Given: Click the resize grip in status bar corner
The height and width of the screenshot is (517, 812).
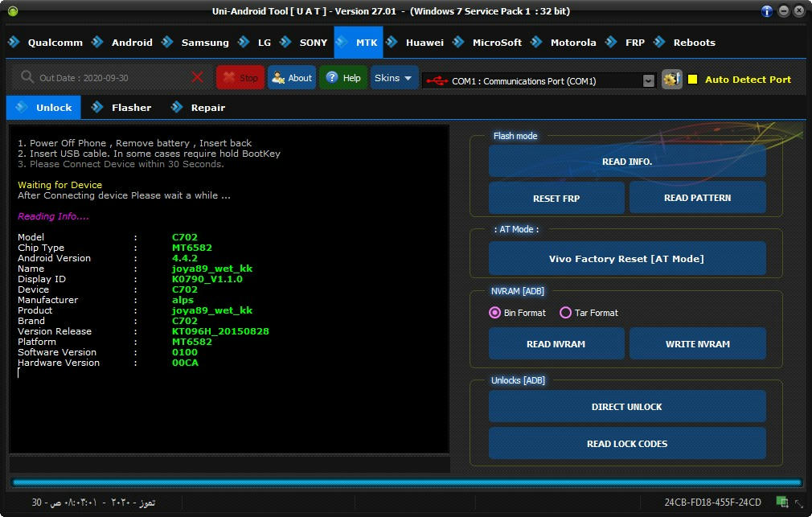Looking at the screenshot, I should tap(799, 503).
